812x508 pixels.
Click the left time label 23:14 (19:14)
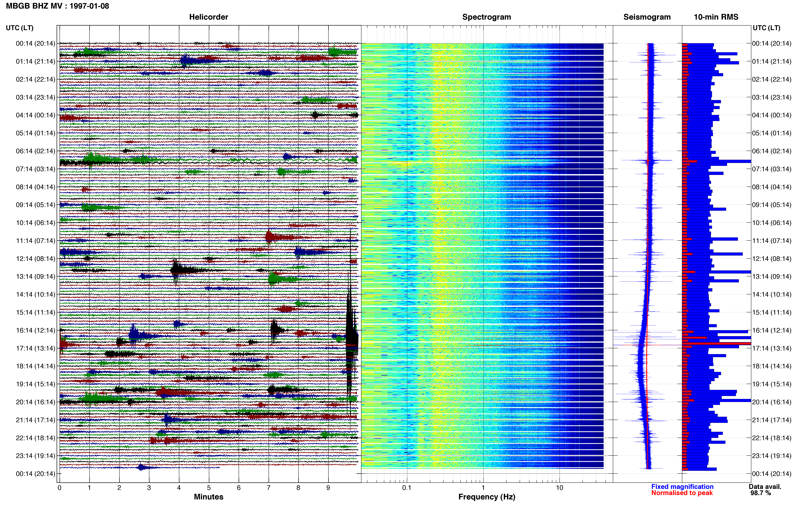(x=36, y=456)
